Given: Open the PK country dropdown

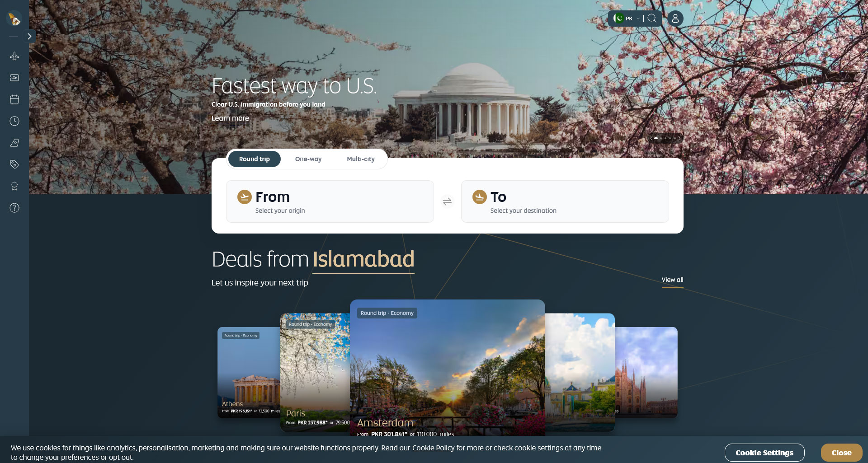Looking at the screenshot, I should (627, 19).
